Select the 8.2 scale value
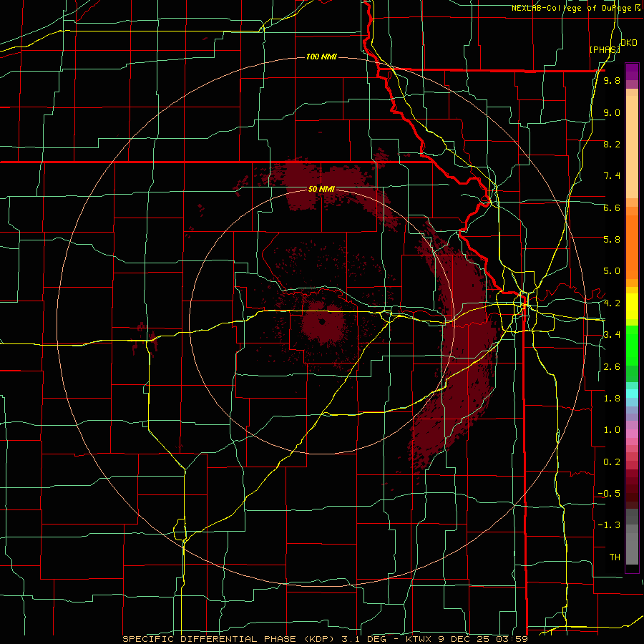644x644 pixels. (612, 144)
